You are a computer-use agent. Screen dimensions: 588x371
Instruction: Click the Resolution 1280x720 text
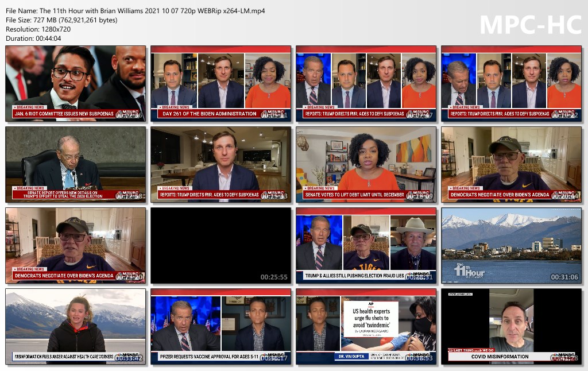point(38,29)
